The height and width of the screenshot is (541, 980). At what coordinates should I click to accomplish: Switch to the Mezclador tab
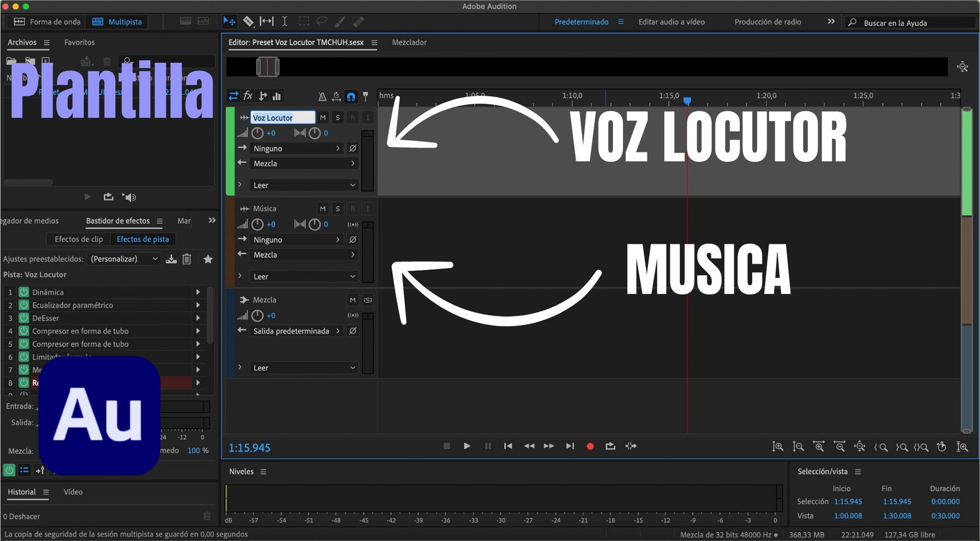coord(409,42)
